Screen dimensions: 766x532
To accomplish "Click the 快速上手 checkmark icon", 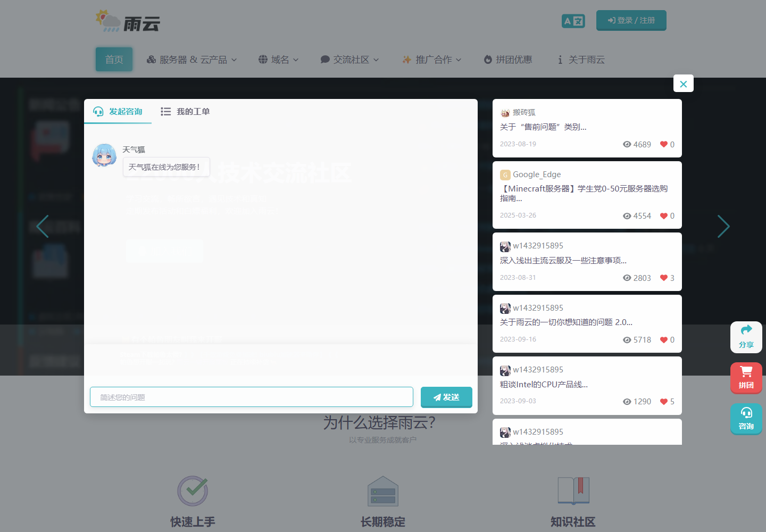I will point(193,491).
